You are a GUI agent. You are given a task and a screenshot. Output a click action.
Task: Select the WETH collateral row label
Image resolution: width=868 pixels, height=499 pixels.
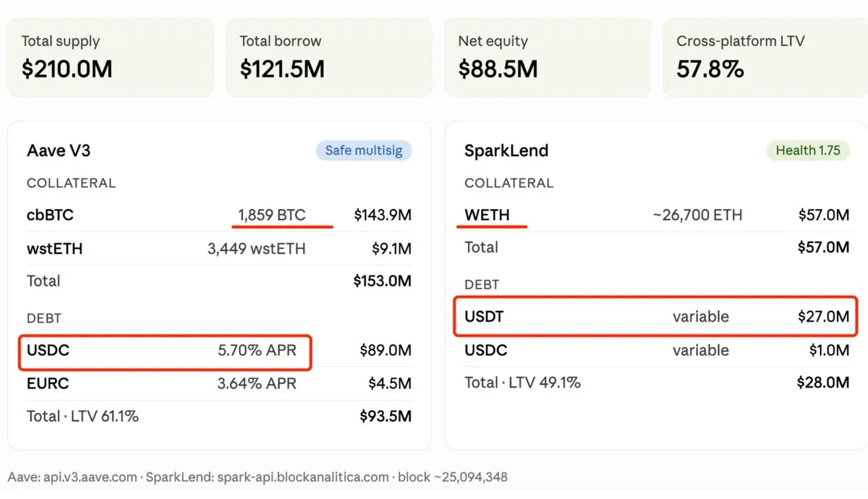487,215
